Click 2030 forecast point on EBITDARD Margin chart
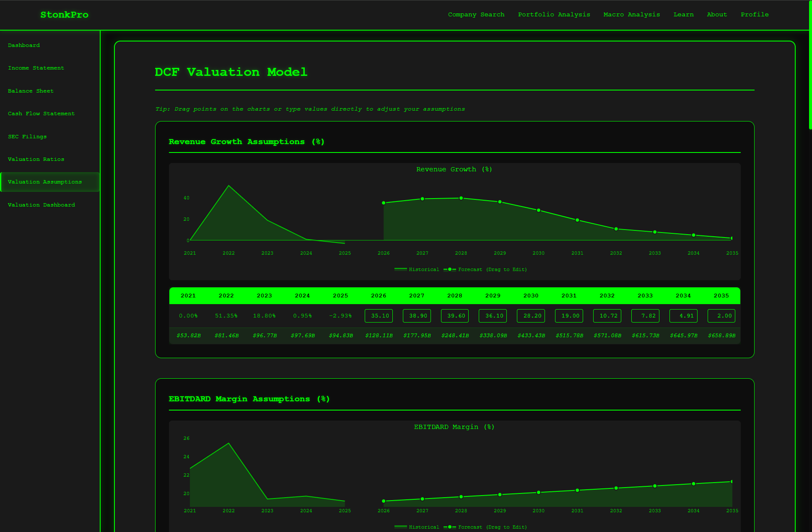The image size is (812, 532). (539, 493)
